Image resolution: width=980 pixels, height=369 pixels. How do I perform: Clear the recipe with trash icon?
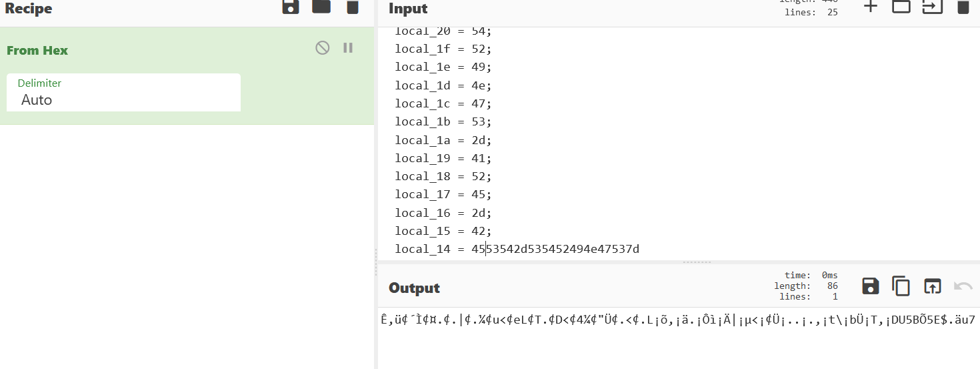352,7
